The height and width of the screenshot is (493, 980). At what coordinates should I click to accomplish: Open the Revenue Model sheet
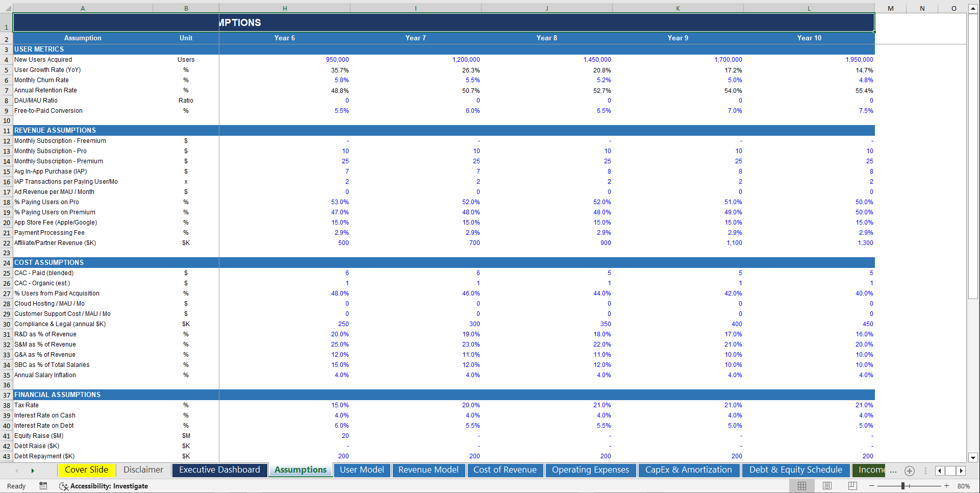click(x=429, y=470)
